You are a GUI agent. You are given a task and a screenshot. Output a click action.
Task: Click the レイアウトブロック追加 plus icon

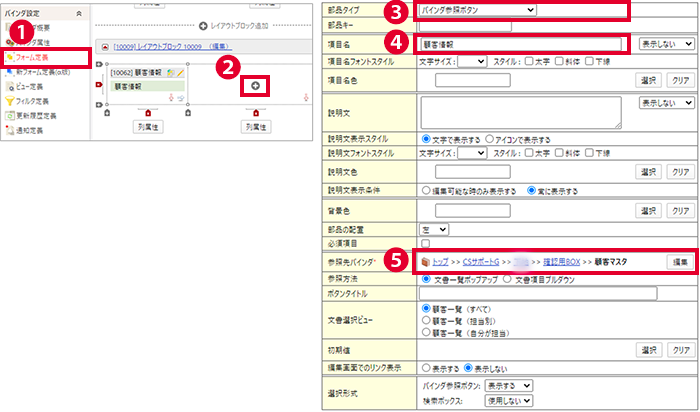(203, 26)
